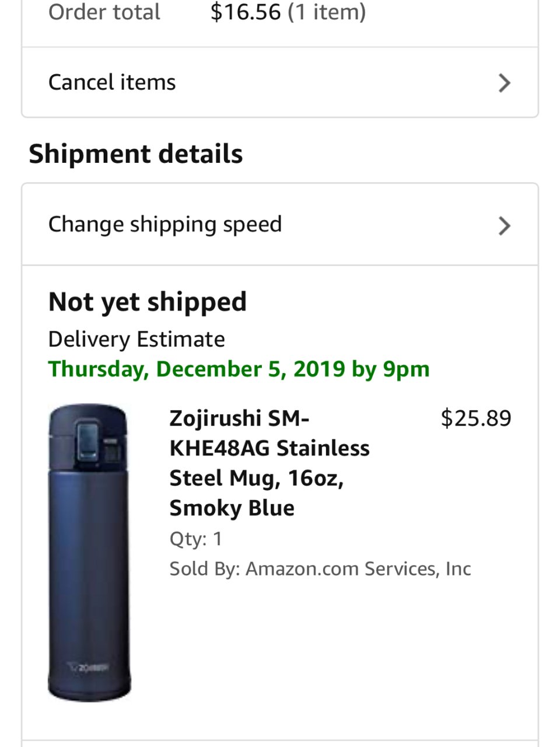Click the Qty: 1 quantity text

[x=196, y=538]
